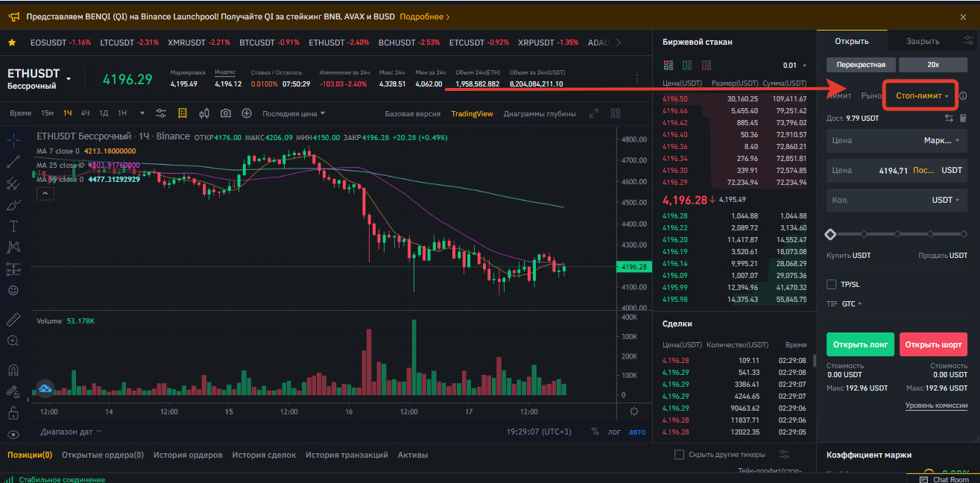Open the chart grid layout icon
Viewport: 980px width, 483px height.
pos(616,113)
